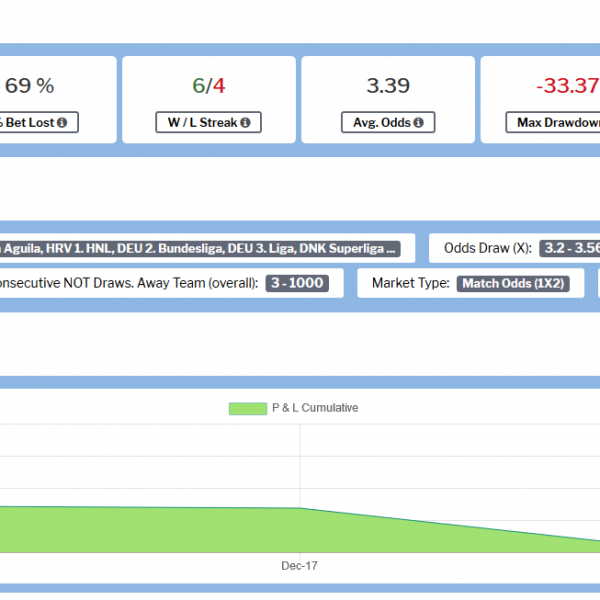Click the Avg. Odds label button
Image resolution: width=600 pixels, height=600 pixels.
coord(388,123)
